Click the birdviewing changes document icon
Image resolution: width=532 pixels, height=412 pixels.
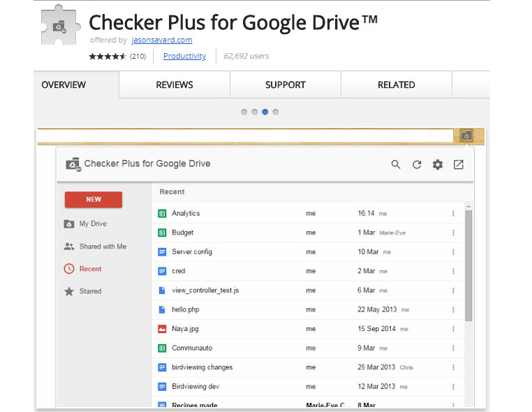(x=162, y=367)
